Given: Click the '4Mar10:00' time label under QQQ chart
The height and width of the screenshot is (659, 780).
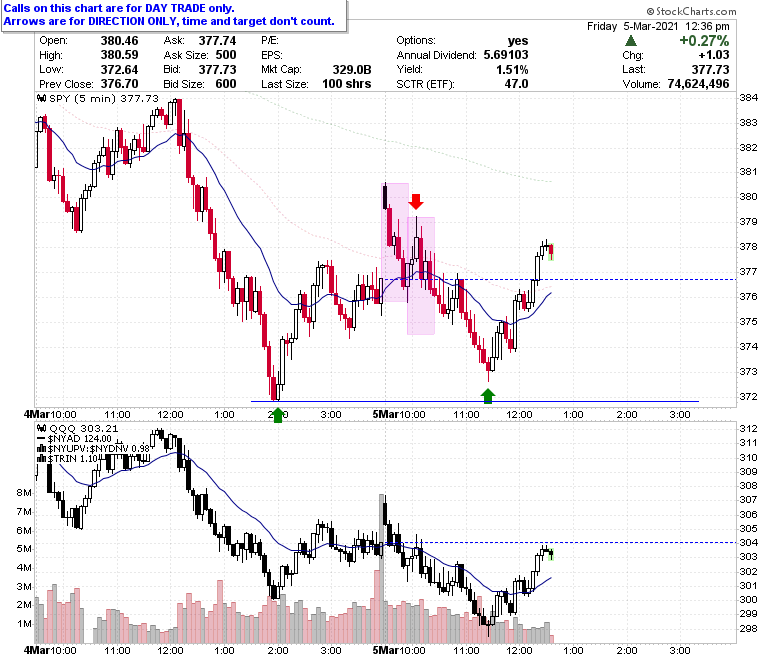Looking at the screenshot, I should tap(50, 650).
